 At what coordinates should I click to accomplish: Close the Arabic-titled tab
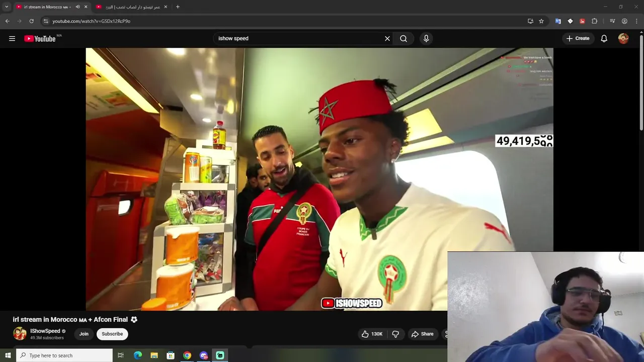click(166, 7)
